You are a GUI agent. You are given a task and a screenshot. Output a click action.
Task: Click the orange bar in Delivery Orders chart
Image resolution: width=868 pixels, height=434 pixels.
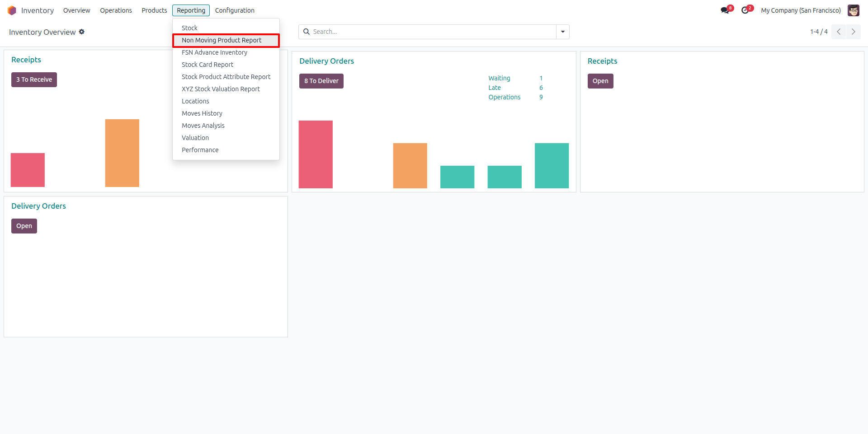point(410,166)
